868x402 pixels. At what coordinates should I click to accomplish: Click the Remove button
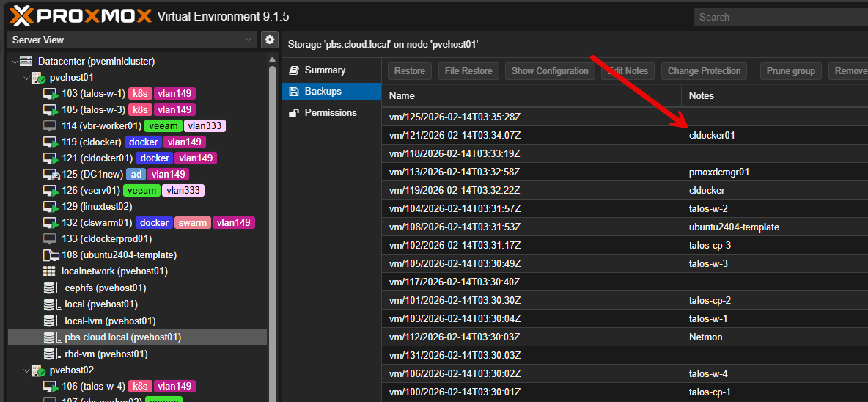[x=849, y=71]
